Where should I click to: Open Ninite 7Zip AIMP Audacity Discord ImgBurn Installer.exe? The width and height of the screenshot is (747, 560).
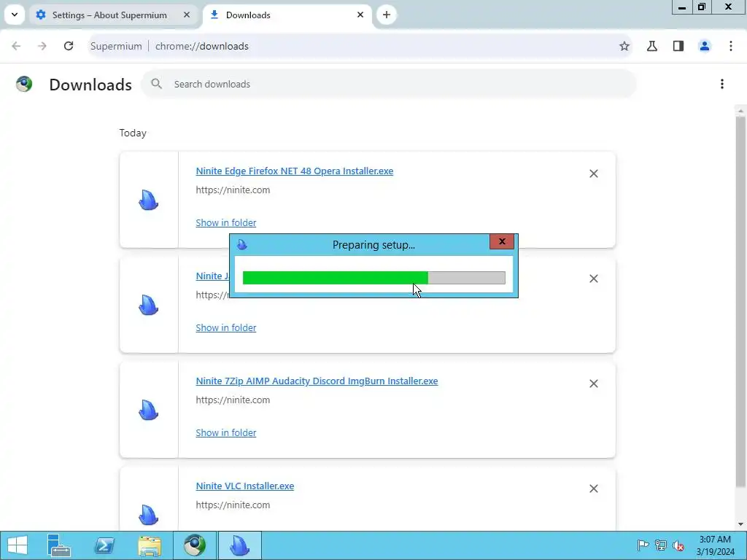tap(317, 381)
